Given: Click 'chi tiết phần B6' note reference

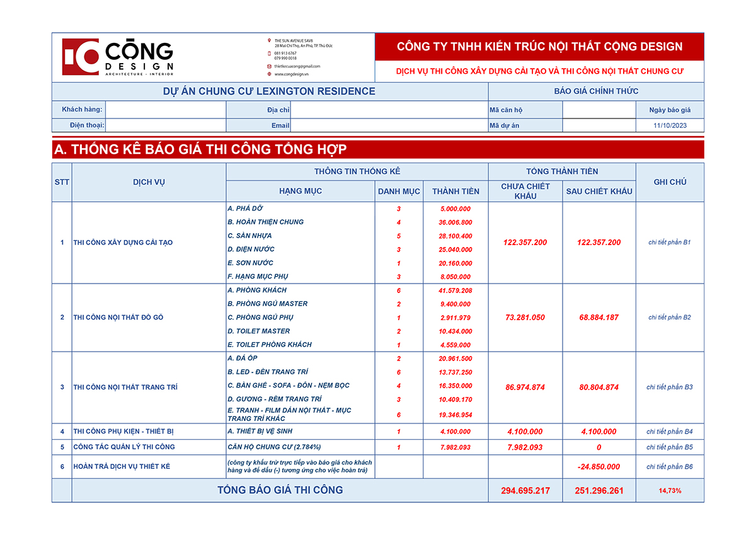Looking at the screenshot, I should pyautogui.click(x=670, y=467).
